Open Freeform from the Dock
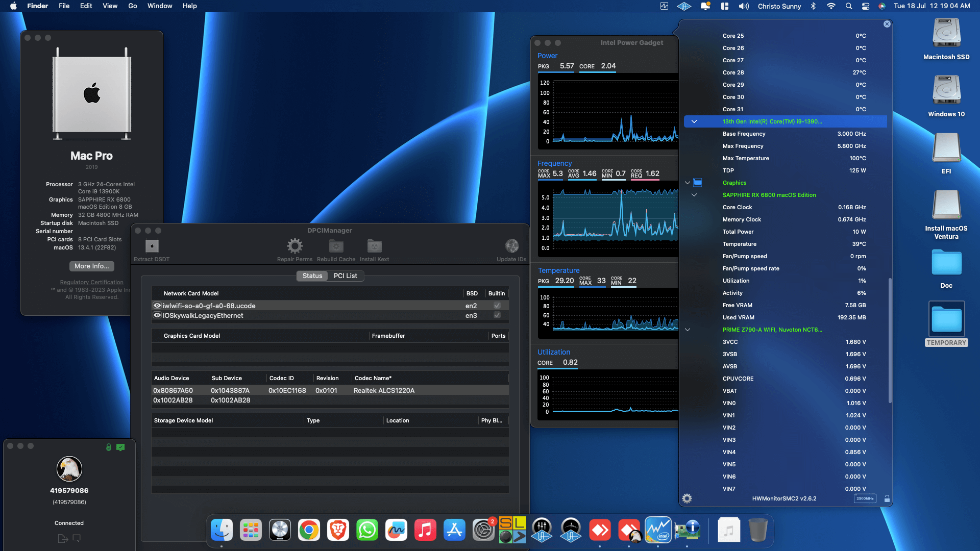980x551 pixels. click(396, 531)
